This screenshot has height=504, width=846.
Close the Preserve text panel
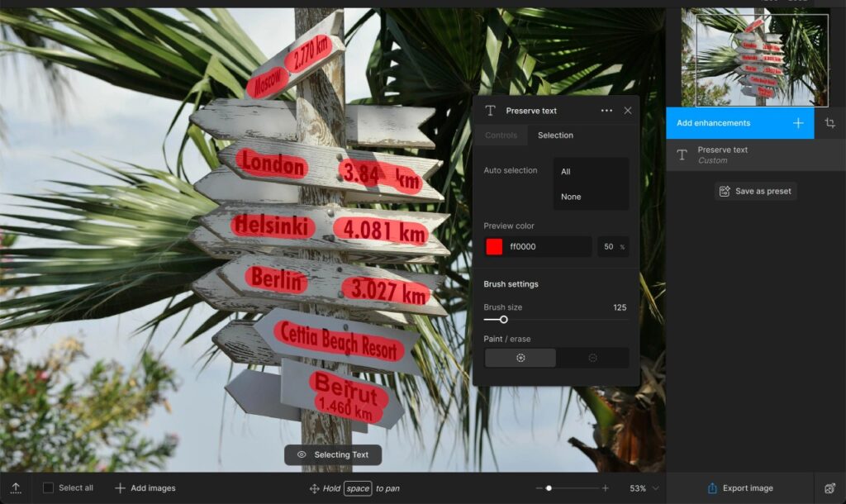click(x=628, y=111)
